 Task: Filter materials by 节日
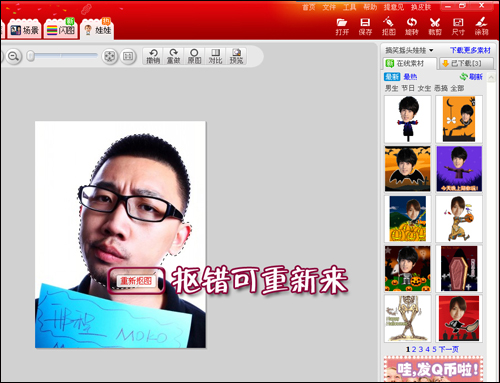pos(408,88)
